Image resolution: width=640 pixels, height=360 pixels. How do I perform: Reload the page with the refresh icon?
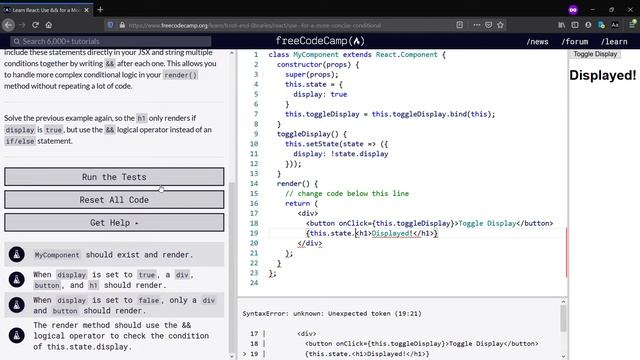[36, 25]
